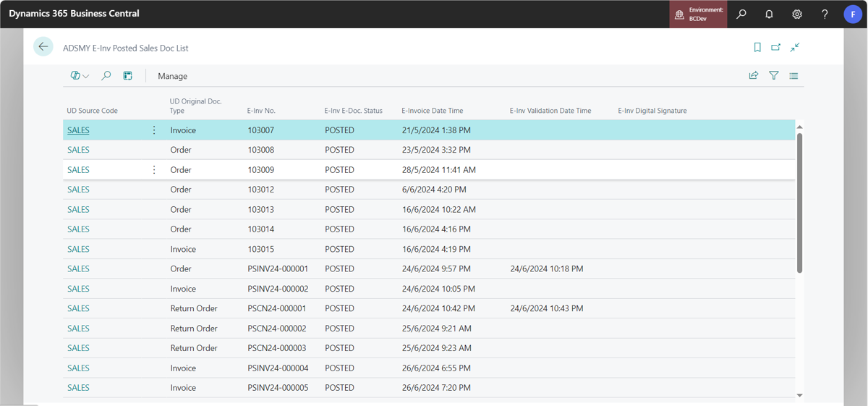Click Return Order type for PSCN24-000001
Image resolution: width=868 pixels, height=406 pixels.
click(194, 308)
